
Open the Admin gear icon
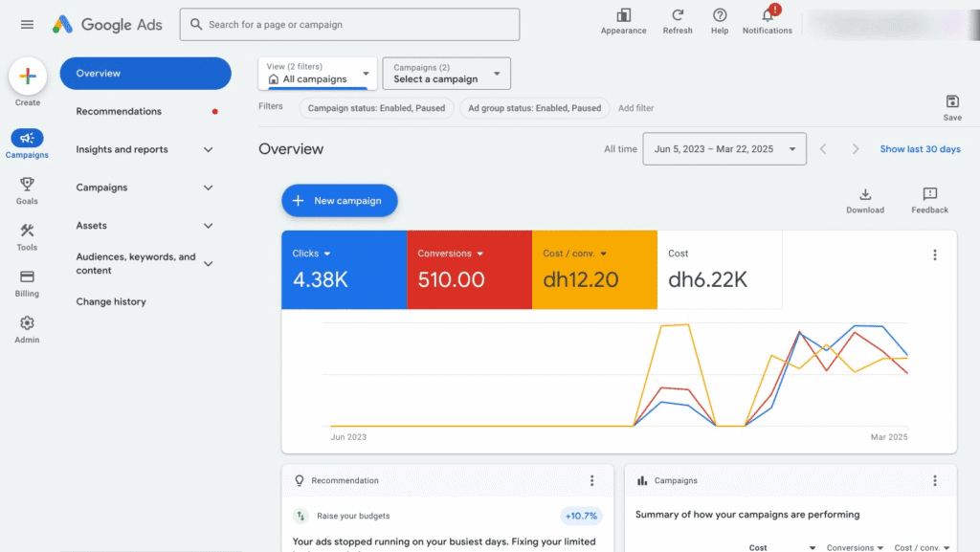coord(27,324)
